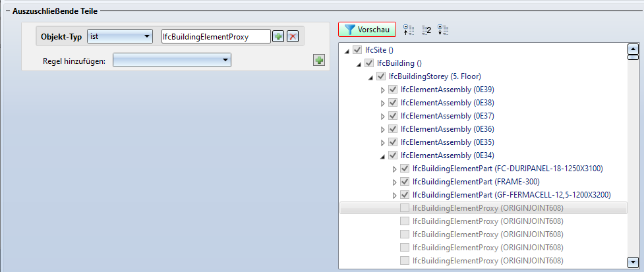Select 'IfcElementAssembly (0E38)' row text
Image resolution: width=644 pixels, height=272 pixels.
tap(448, 103)
